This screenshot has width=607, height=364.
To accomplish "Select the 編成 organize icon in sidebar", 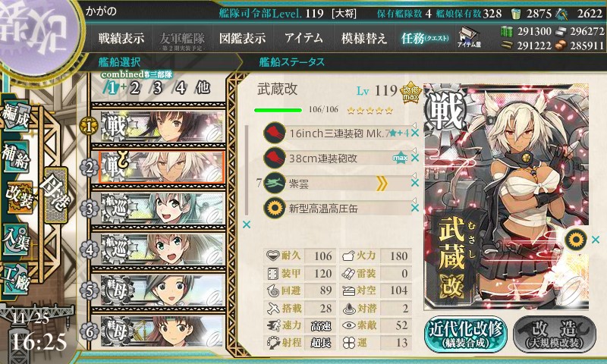I will tap(15, 116).
